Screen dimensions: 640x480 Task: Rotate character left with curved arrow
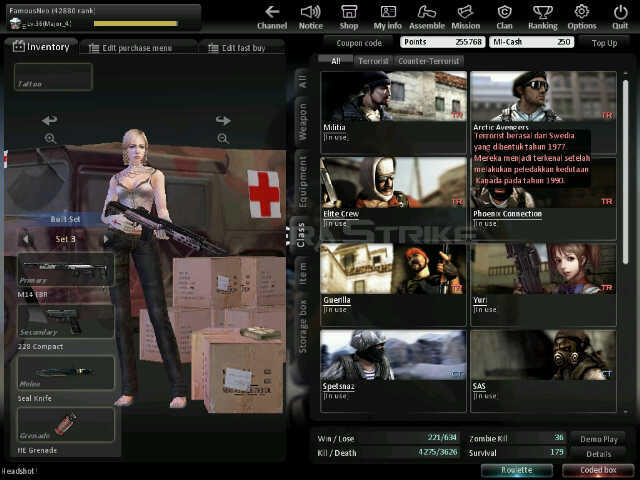tap(50, 120)
